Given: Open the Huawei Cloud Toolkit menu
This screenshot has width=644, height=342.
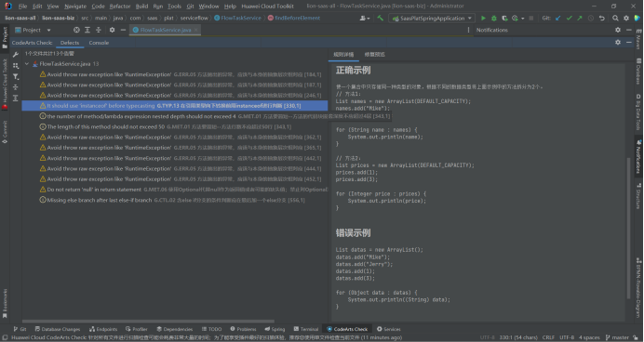Looking at the screenshot, I should (x=267, y=7).
